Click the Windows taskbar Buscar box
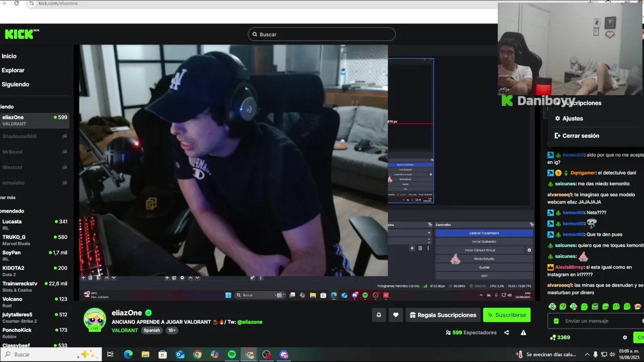This screenshot has height=362, width=644. tap(50, 354)
